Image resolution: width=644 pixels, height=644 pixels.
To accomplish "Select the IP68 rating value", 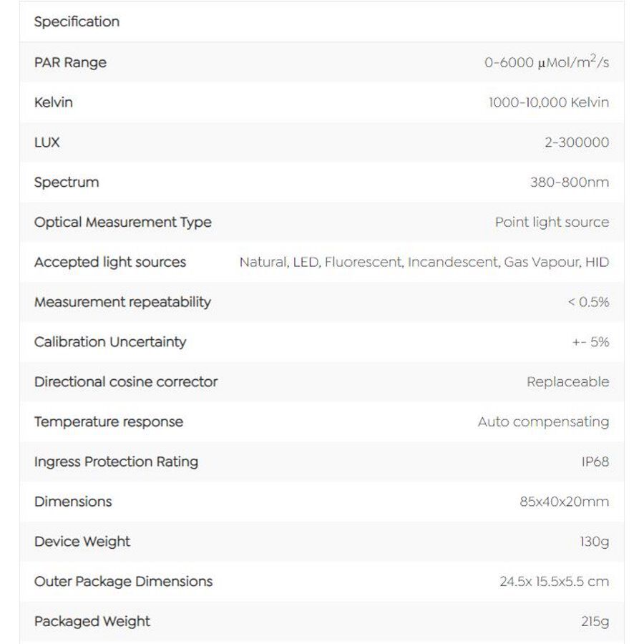I will tap(595, 462).
